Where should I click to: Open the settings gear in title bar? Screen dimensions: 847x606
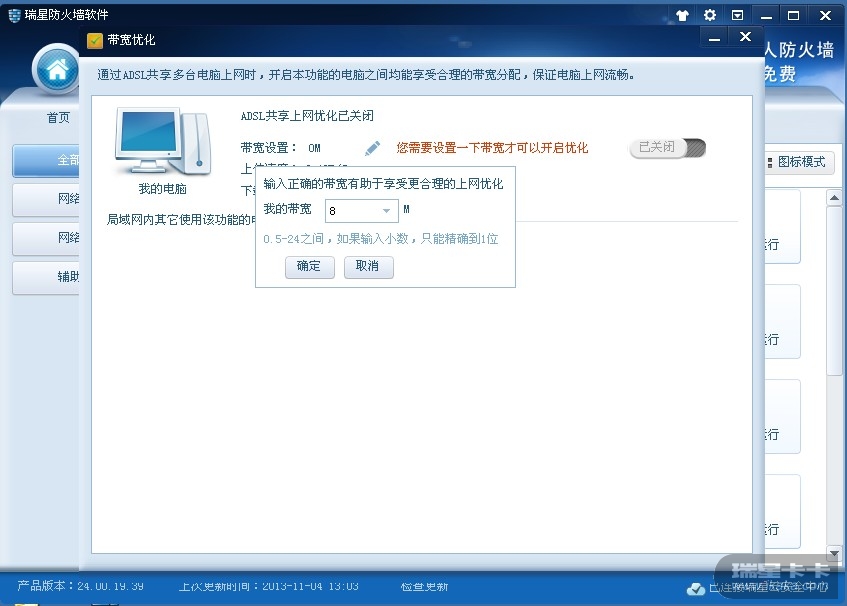[710, 15]
